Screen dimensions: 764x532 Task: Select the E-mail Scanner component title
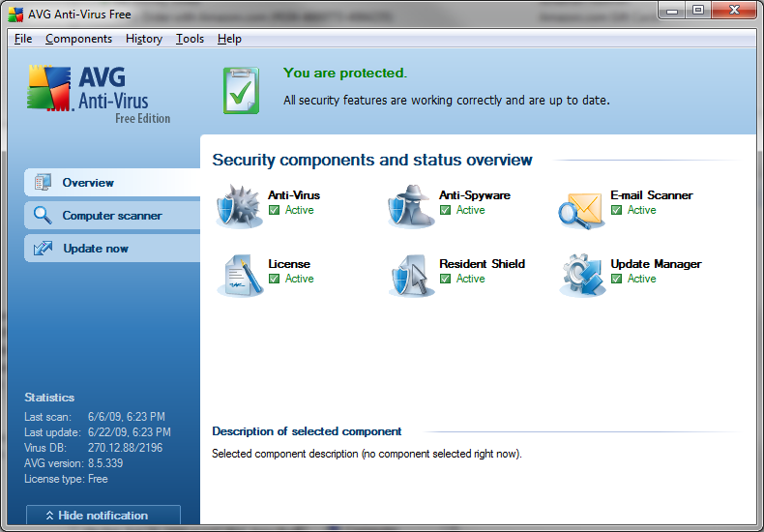[x=652, y=194]
